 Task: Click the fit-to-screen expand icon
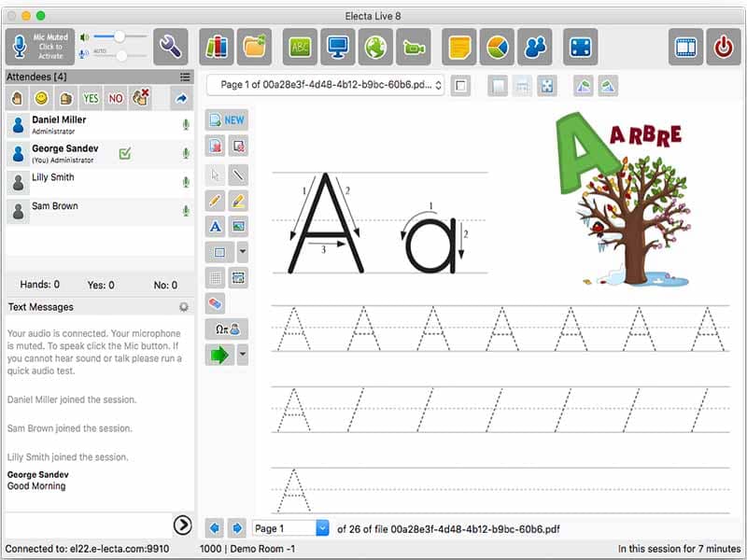click(x=547, y=86)
